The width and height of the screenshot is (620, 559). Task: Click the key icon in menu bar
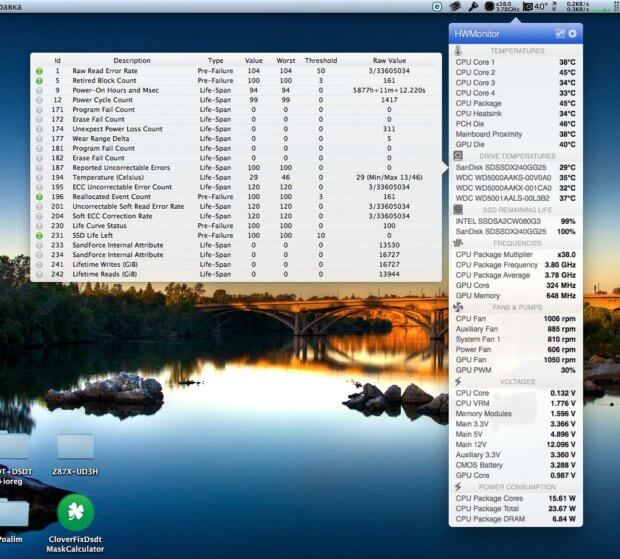[x=473, y=6]
